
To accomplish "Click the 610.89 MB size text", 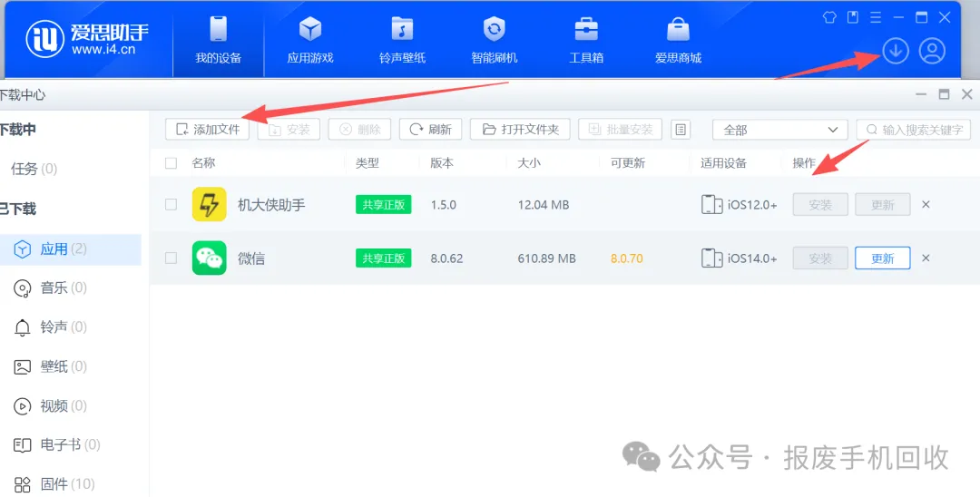I will (546, 258).
